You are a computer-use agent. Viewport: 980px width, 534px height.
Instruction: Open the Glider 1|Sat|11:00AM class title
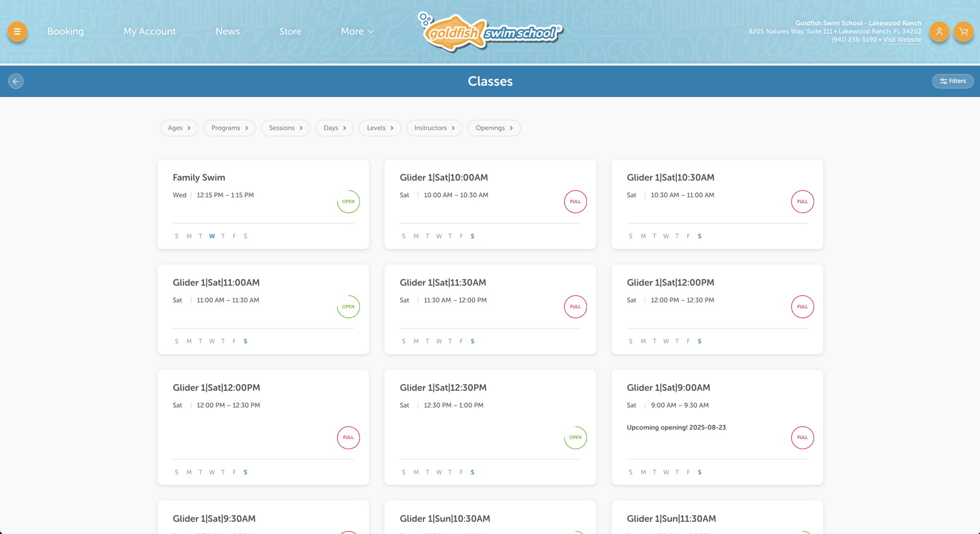coord(216,283)
